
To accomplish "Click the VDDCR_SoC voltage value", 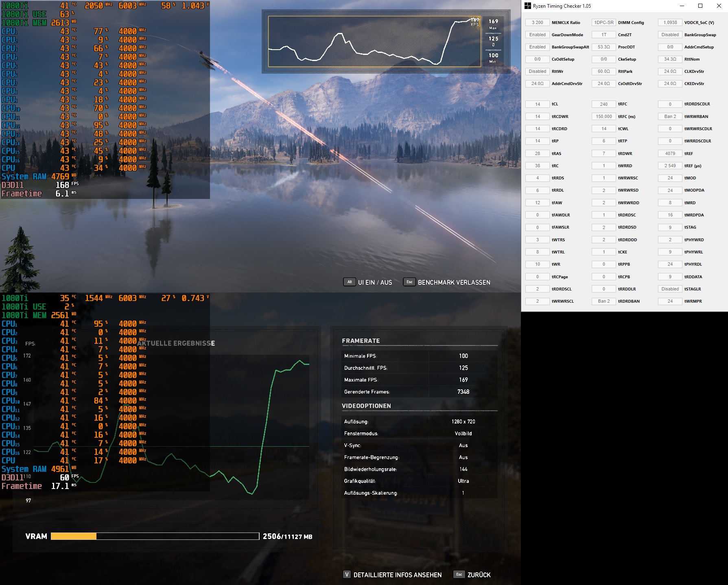I will (x=670, y=22).
